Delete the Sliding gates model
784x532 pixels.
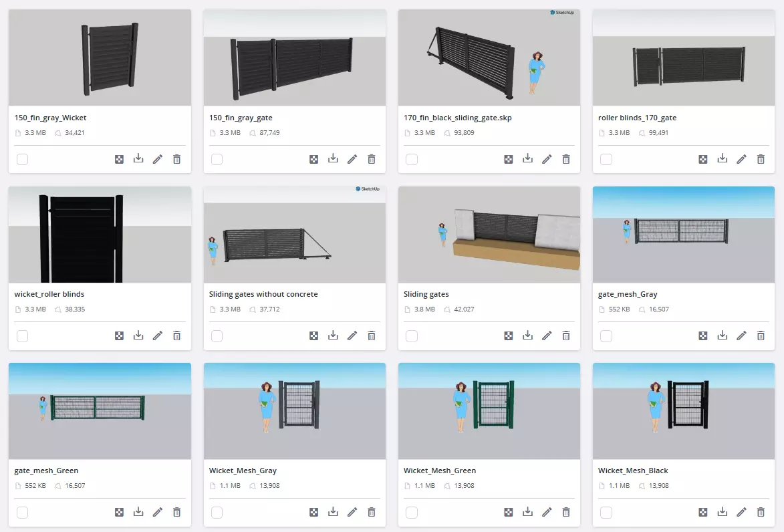click(566, 336)
